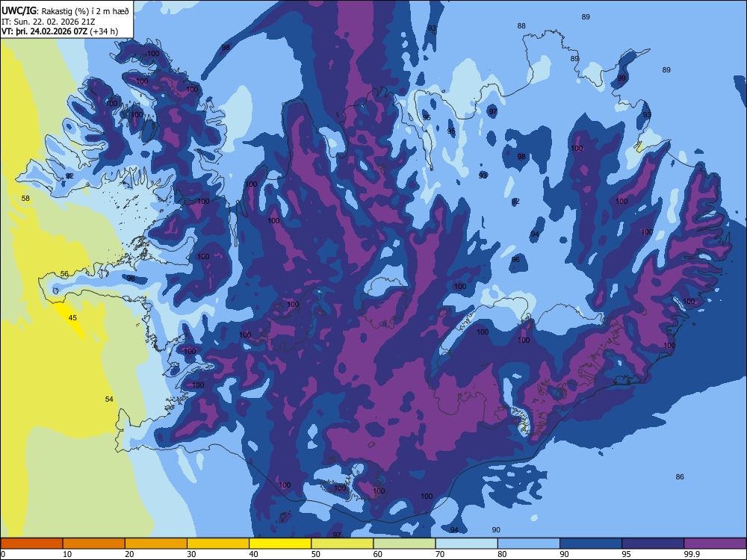747x560 pixels.
Task: Click the valid time line 'VT: þri. 24.02.2026 07Z'
Action: (x=44, y=31)
